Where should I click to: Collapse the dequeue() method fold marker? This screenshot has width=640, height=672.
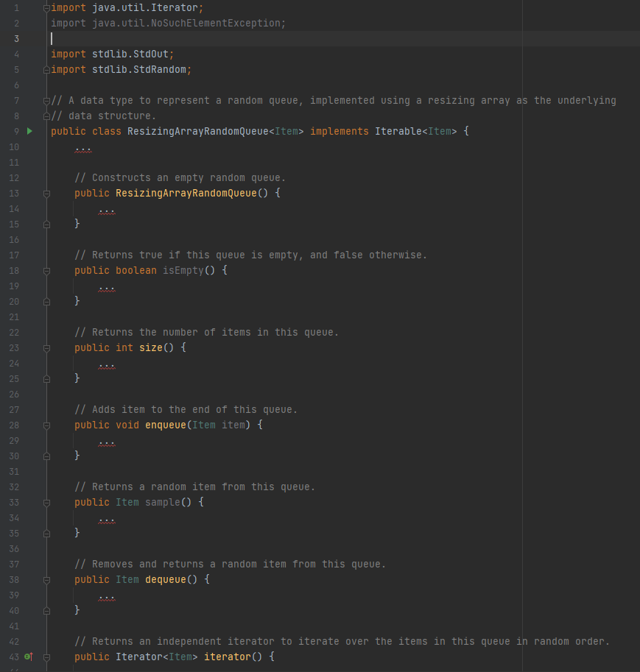pyautogui.click(x=46, y=580)
